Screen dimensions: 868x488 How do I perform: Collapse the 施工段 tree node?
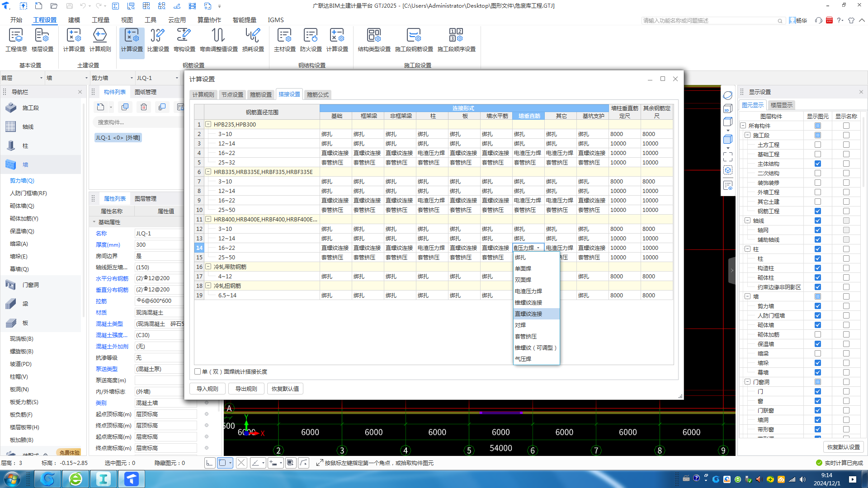click(747, 135)
